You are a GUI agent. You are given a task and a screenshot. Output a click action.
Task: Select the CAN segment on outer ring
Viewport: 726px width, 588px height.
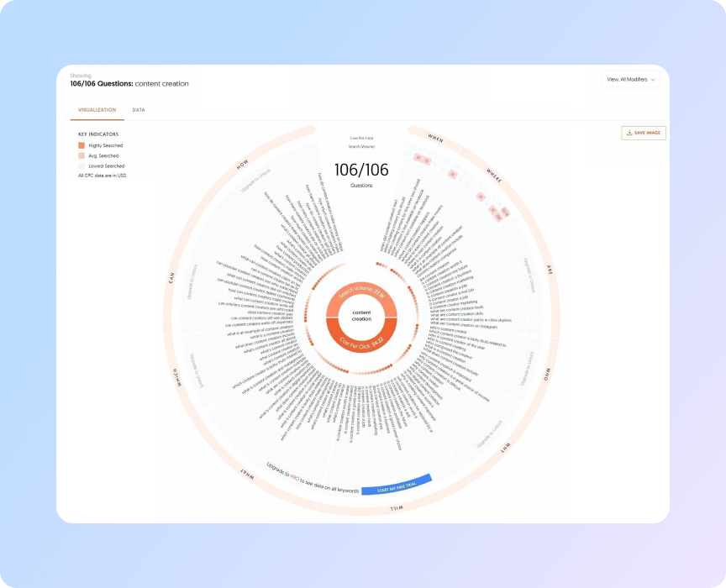[x=171, y=277]
